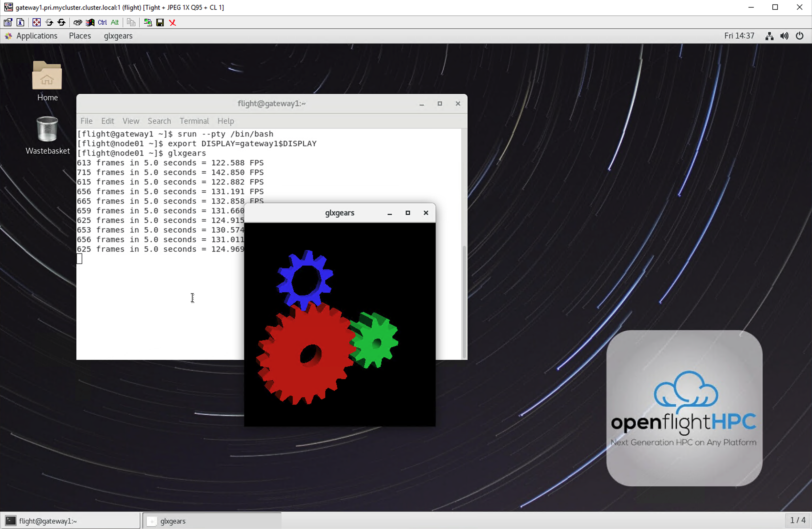Request screen refresh black arrows icon

point(62,22)
